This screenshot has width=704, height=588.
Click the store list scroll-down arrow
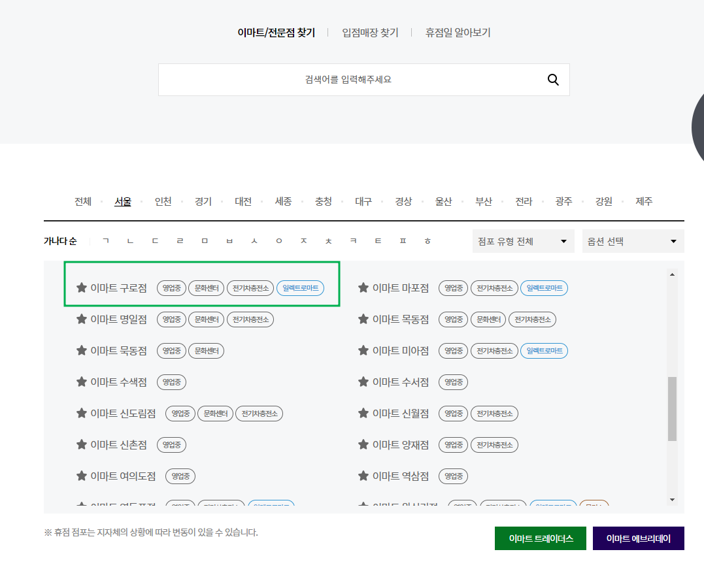[x=672, y=500]
